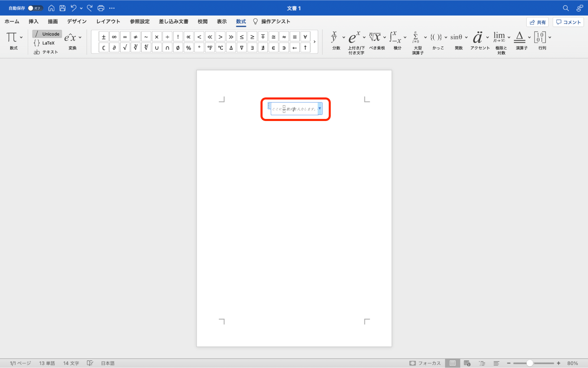Select the Unicode format option

pyautogui.click(x=47, y=34)
